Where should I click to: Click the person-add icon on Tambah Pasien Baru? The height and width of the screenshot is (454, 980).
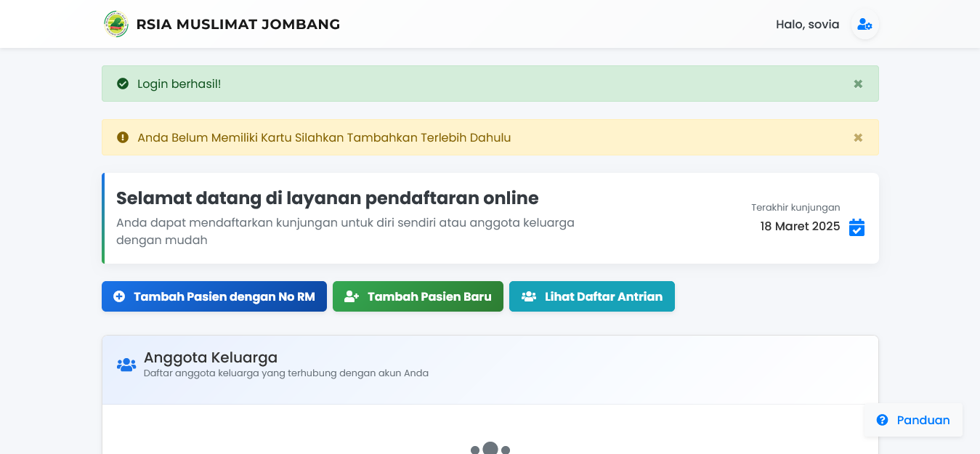click(x=353, y=296)
